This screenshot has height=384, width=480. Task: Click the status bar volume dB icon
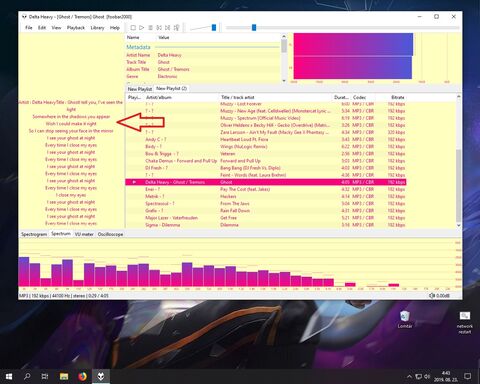click(x=432, y=296)
